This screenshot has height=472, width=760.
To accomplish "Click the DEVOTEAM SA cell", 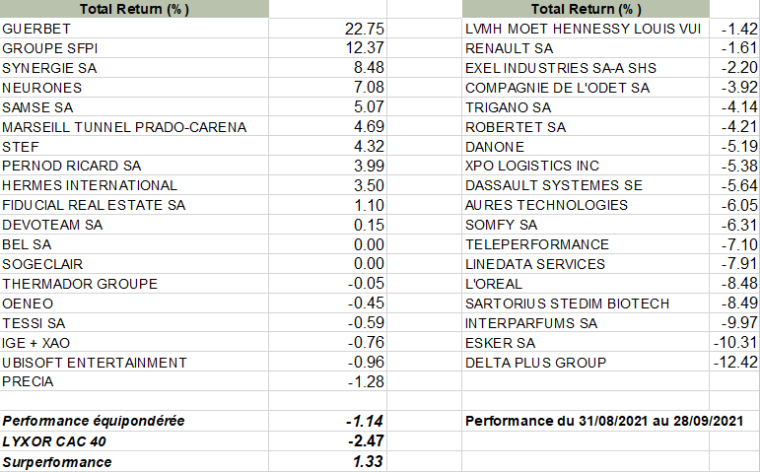I will click(x=134, y=225).
